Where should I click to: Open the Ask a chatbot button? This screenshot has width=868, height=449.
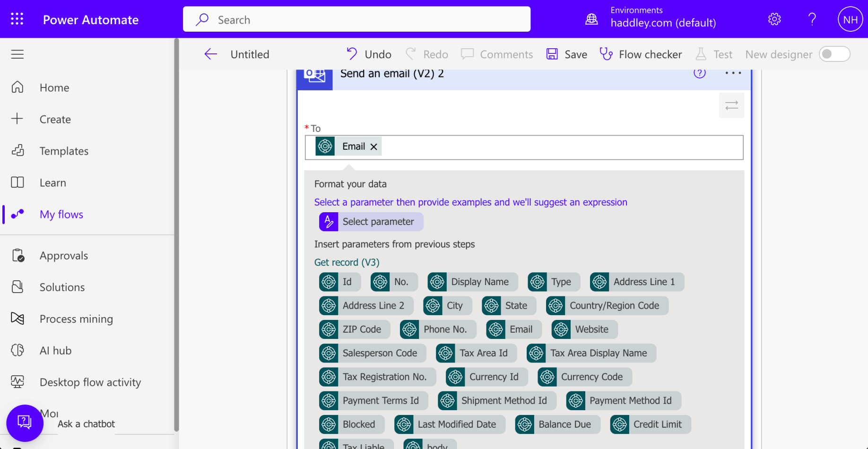(25, 423)
